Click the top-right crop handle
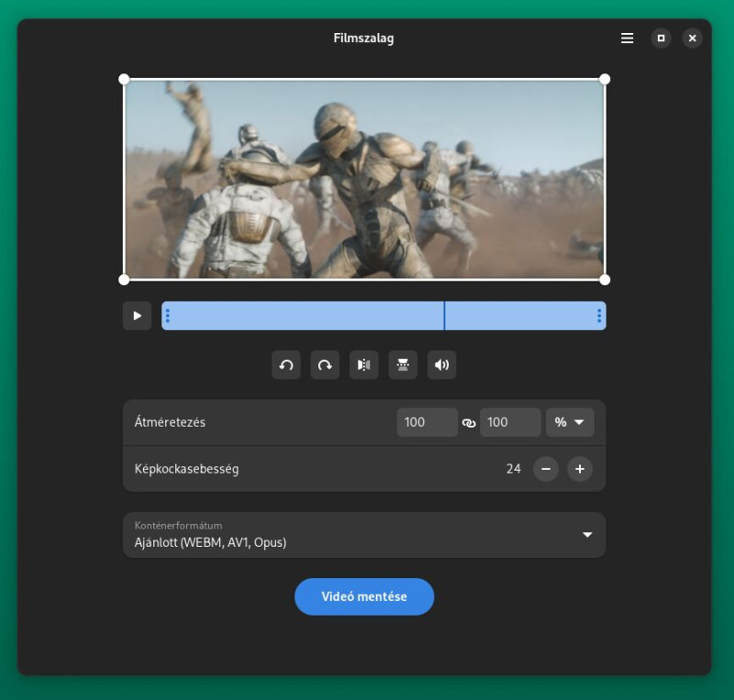The image size is (734, 700). [x=605, y=79]
